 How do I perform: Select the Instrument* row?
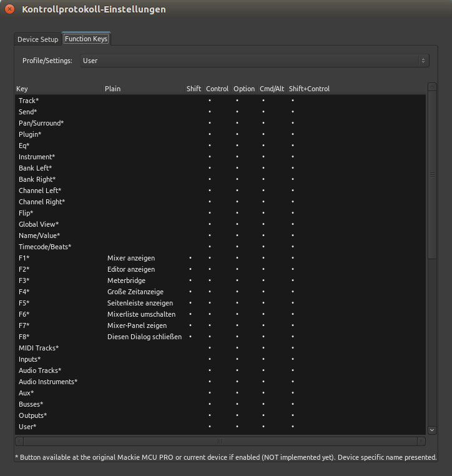pyautogui.click(x=220, y=157)
